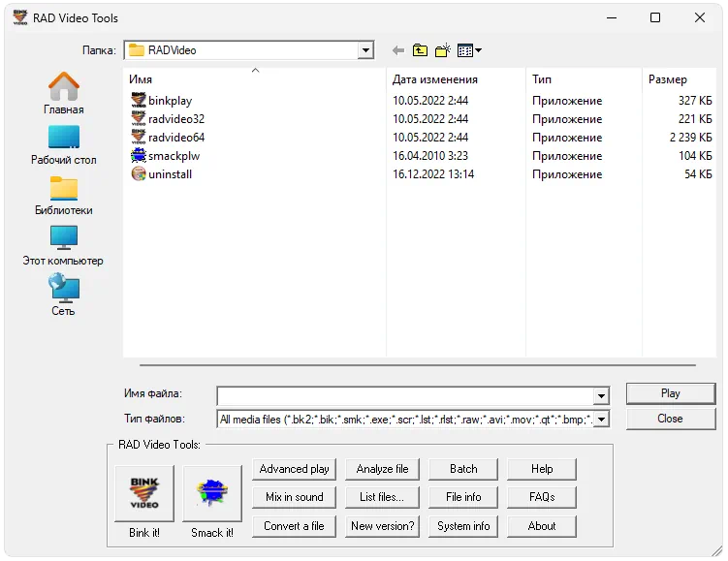Select the binkplay file icon
This screenshot has width=728, height=561.
[x=139, y=100]
